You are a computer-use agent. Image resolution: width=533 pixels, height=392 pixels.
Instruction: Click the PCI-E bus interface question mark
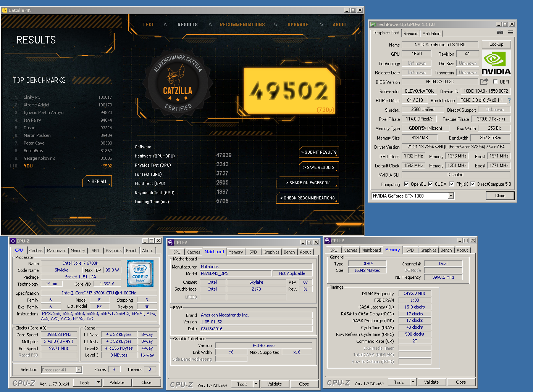(x=509, y=100)
